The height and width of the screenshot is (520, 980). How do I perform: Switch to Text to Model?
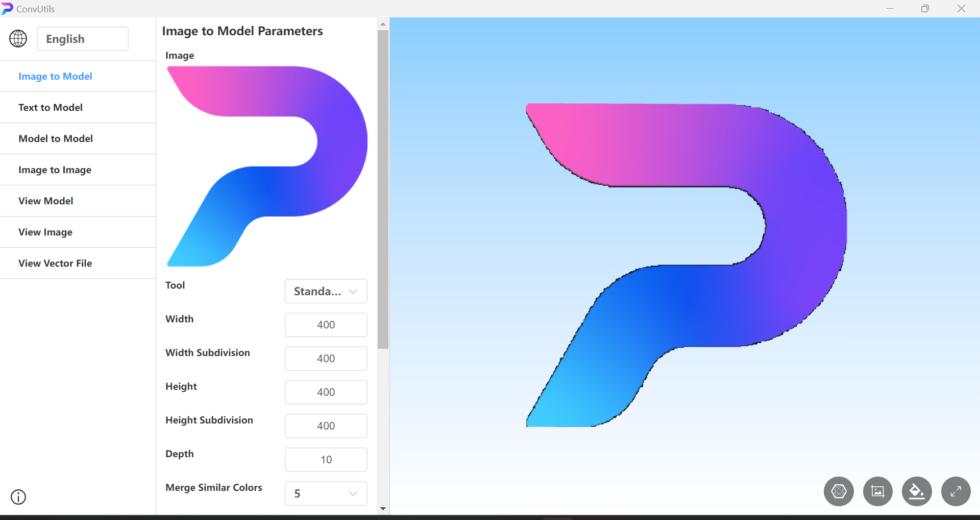(51, 107)
